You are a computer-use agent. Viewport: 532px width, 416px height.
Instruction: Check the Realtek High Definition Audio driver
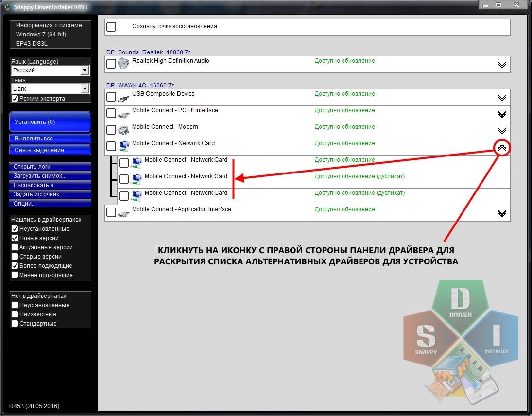coord(111,64)
